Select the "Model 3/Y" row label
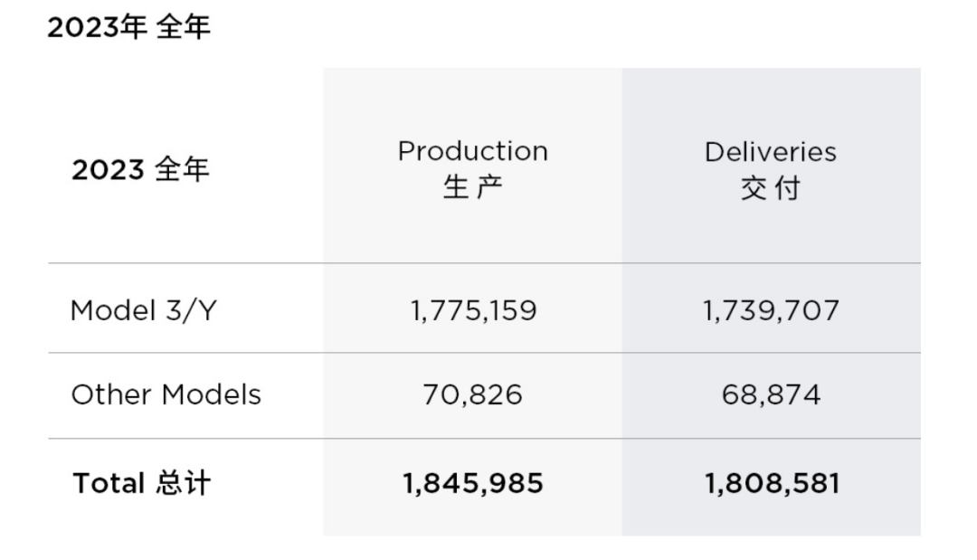 (x=144, y=310)
